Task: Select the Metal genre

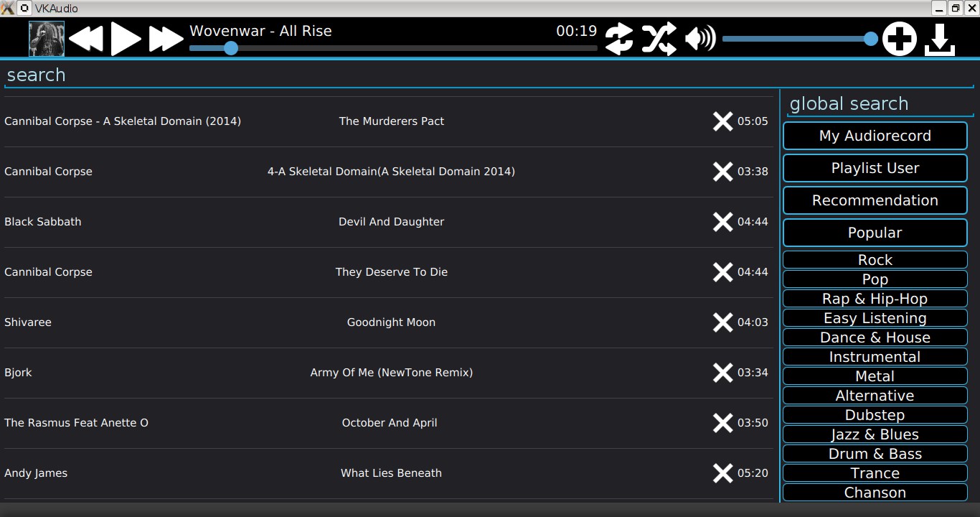Action: (875, 376)
